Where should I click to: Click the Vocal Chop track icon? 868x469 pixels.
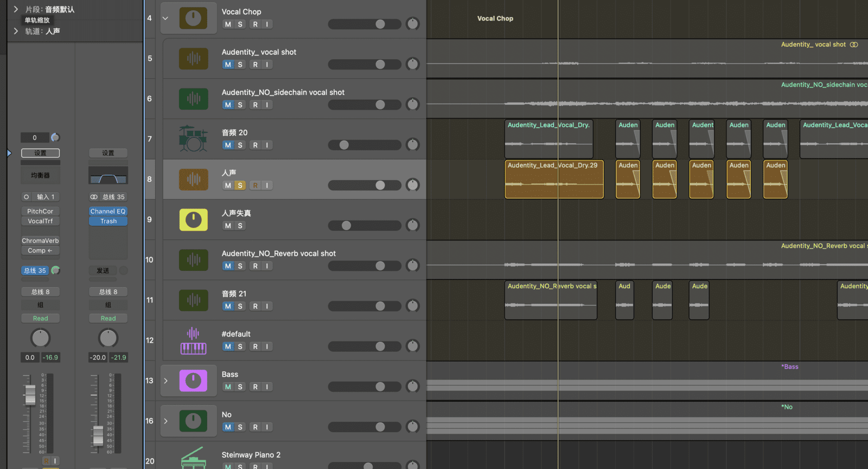193,18
